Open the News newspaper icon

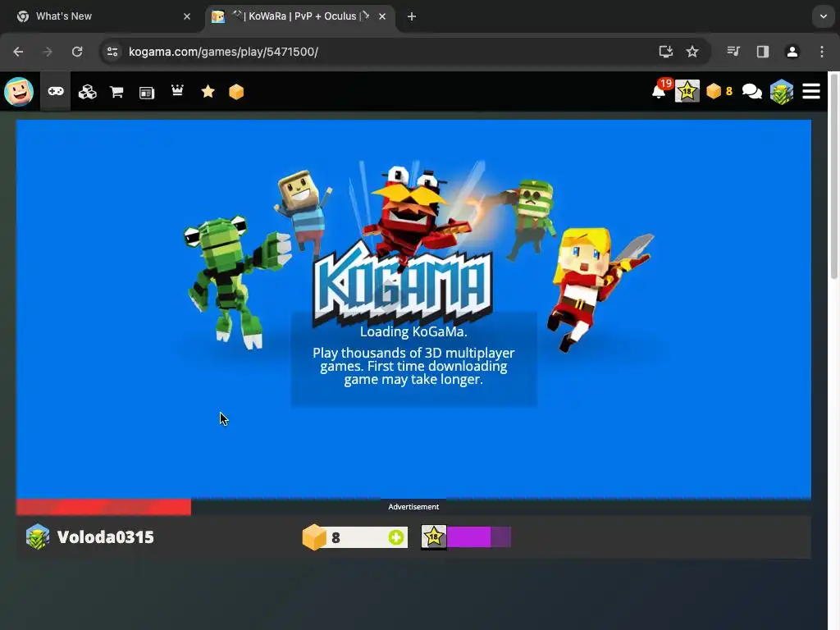146,93
